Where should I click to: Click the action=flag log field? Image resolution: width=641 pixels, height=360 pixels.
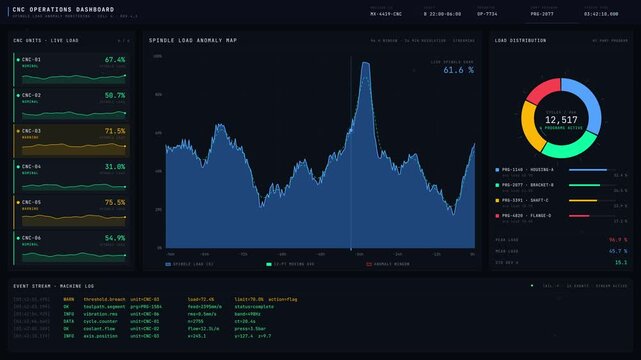283,300
